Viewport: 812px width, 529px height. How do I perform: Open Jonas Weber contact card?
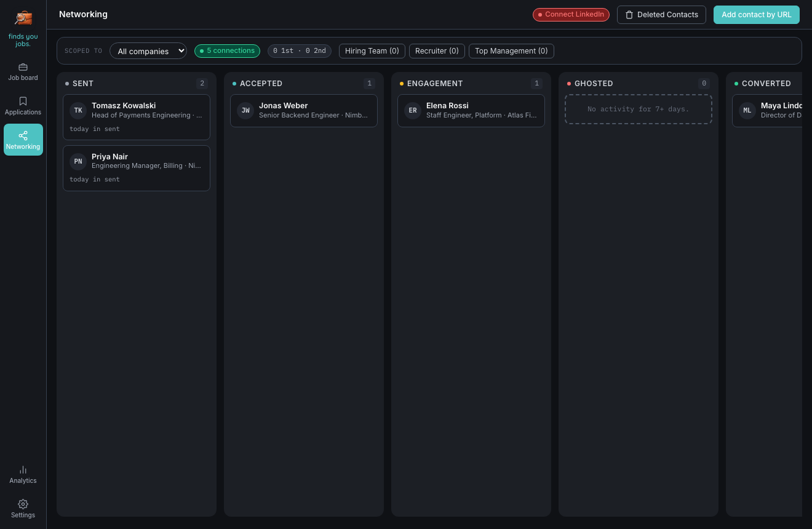pos(304,111)
